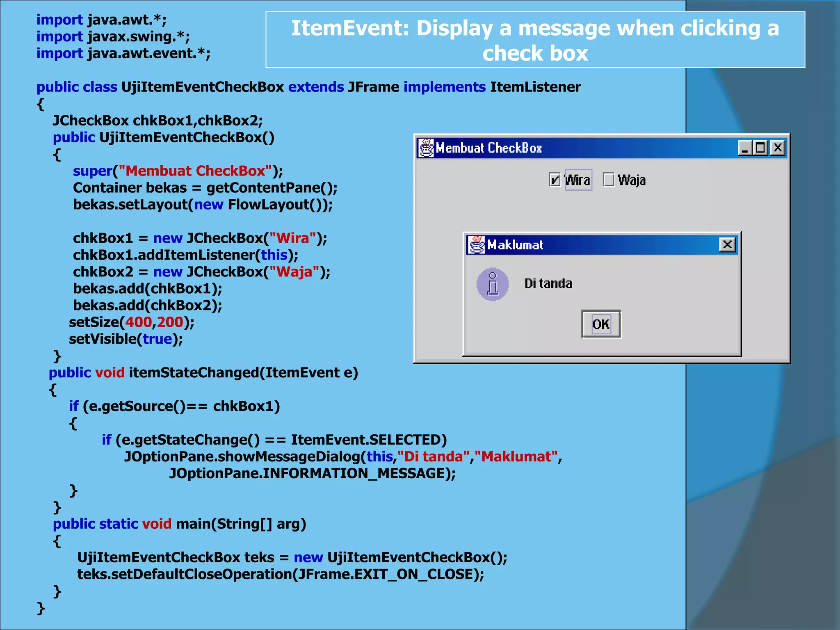The width and height of the screenshot is (840, 630).
Task: Click the Maklumat dialog title text
Action: 515,245
